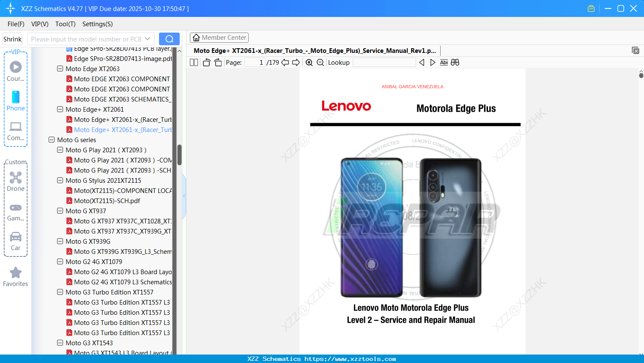Go to next page with the forward arrow
This screenshot has width=644, height=363.
pyautogui.click(x=296, y=62)
